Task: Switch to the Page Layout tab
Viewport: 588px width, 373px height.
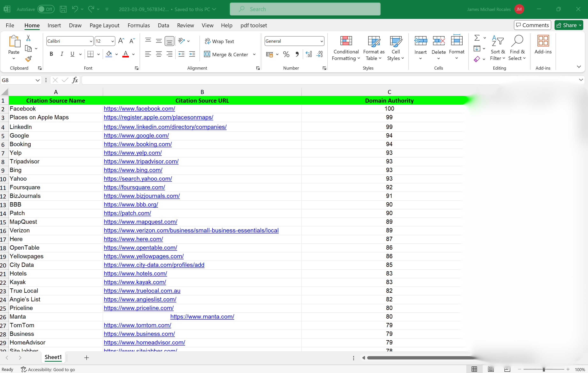Action: [x=104, y=25]
